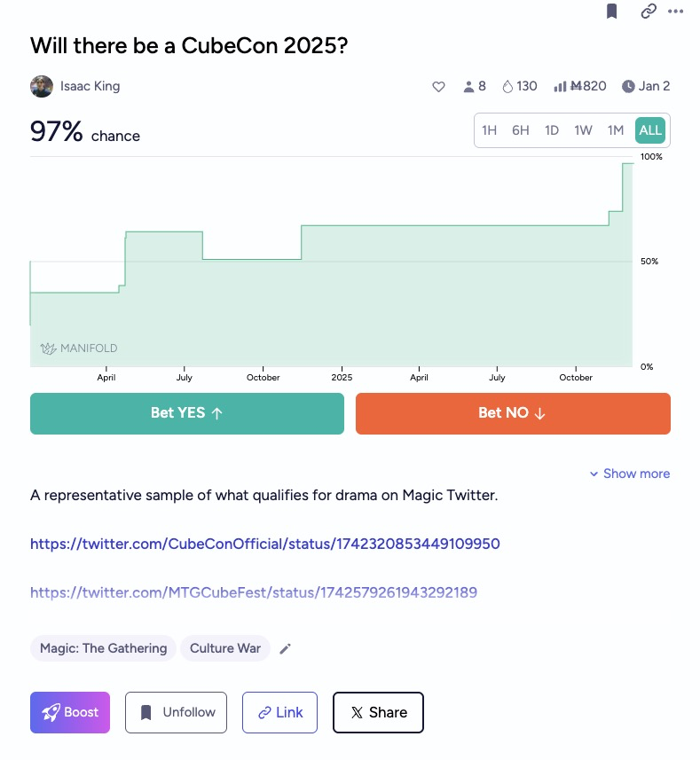Click the liquidity droplet icon

click(x=507, y=86)
